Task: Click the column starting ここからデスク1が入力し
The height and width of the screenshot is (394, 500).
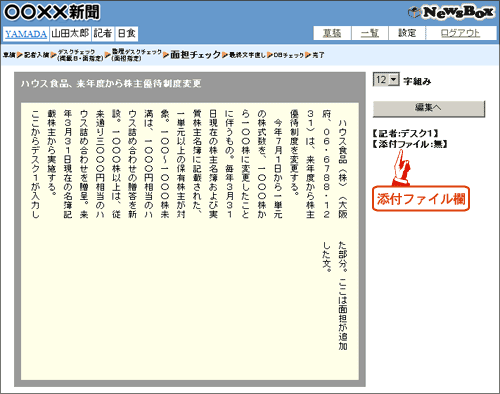Action: (x=36, y=164)
